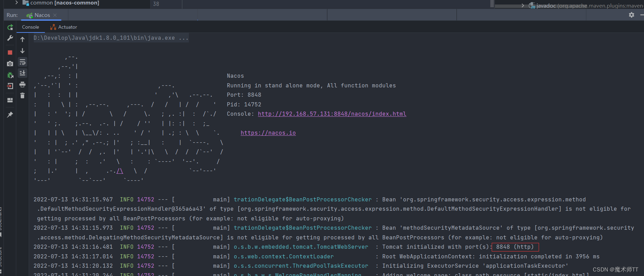Switch to the Console tab
This screenshot has width=644, height=276.
(x=30, y=27)
